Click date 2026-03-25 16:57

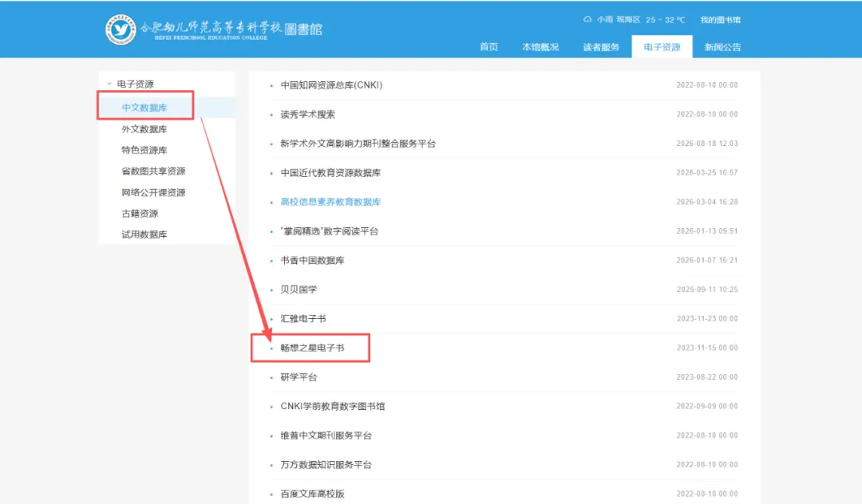click(707, 172)
